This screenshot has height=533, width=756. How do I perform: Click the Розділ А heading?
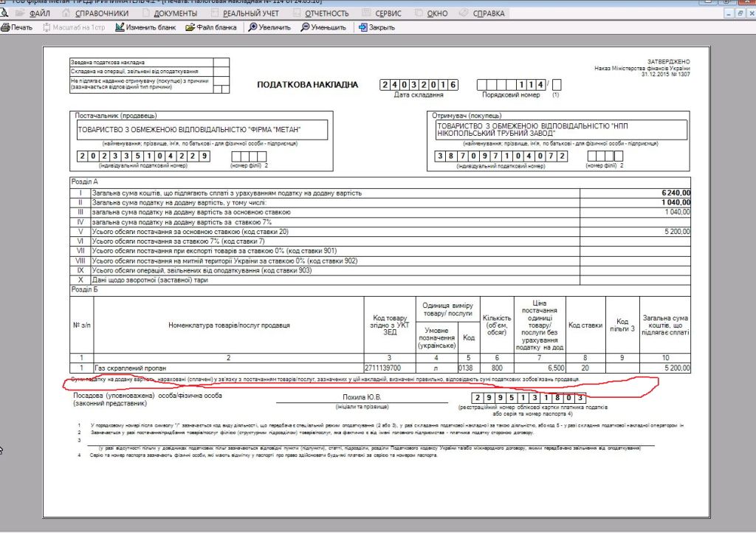84,182
